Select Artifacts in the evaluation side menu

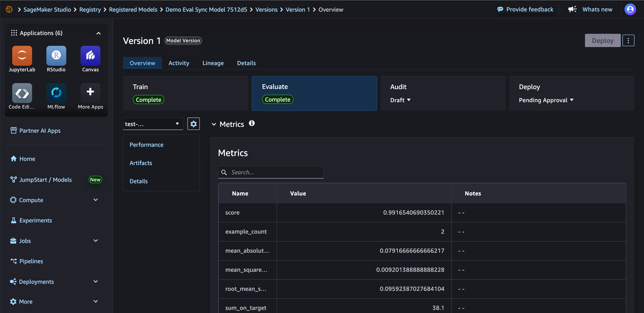141,163
